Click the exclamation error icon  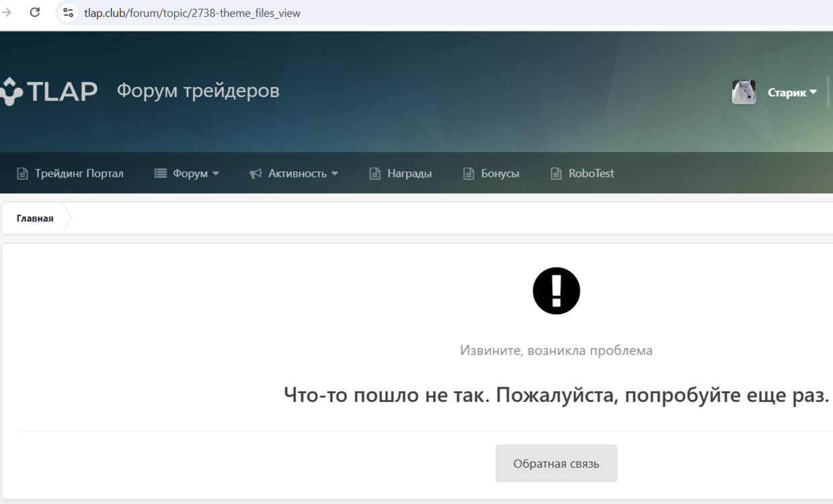556,291
